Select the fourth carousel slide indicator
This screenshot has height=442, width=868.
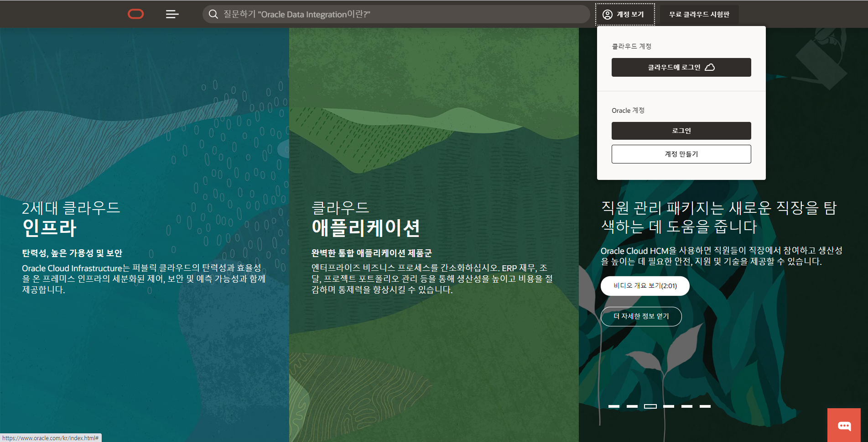(x=669, y=406)
